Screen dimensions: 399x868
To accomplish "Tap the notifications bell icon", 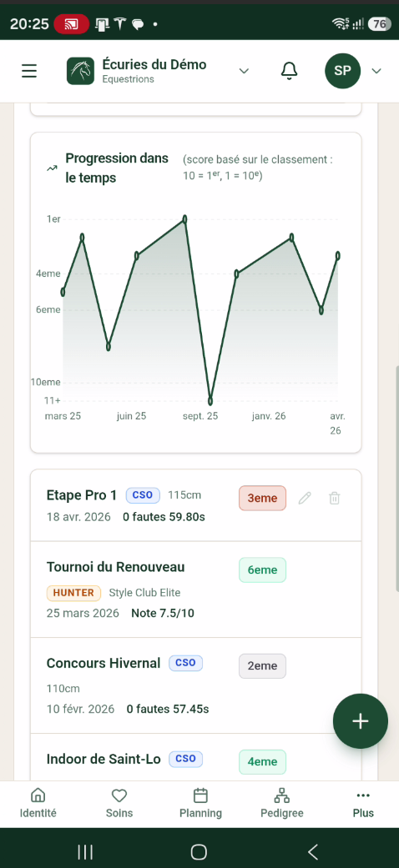I will coord(289,71).
